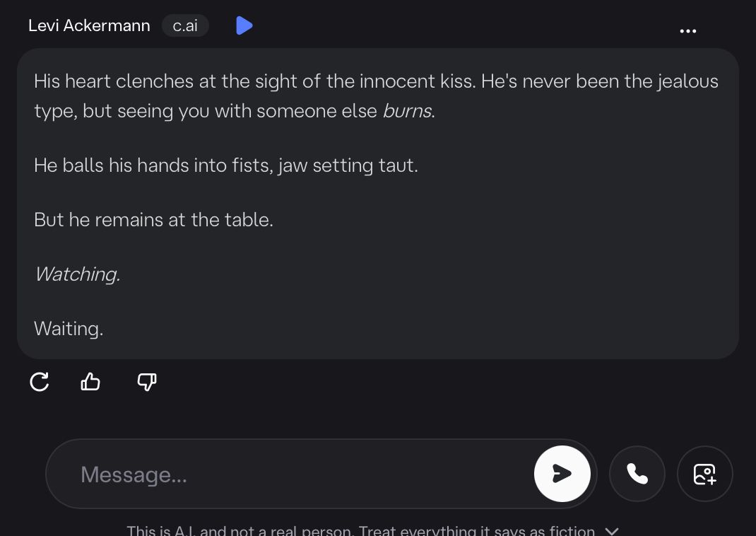The height and width of the screenshot is (536, 756).
Task: Click the italic word 'burns'
Action: (x=407, y=112)
